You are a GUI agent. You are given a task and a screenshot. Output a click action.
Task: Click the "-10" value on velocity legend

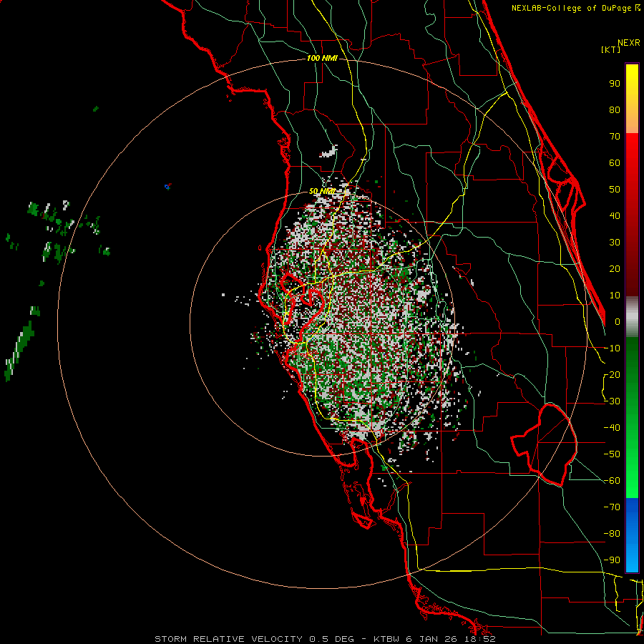tap(612, 348)
